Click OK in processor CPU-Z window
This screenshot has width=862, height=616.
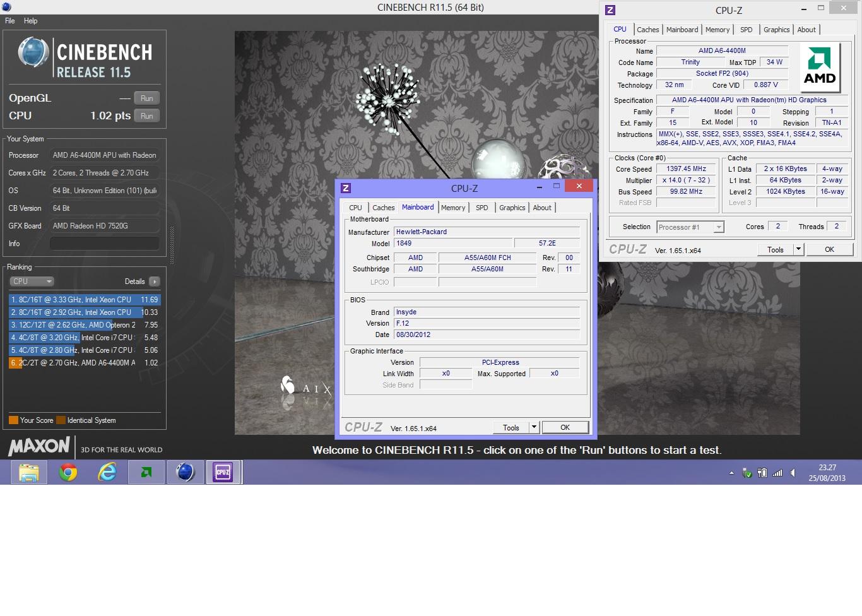pyautogui.click(x=830, y=250)
